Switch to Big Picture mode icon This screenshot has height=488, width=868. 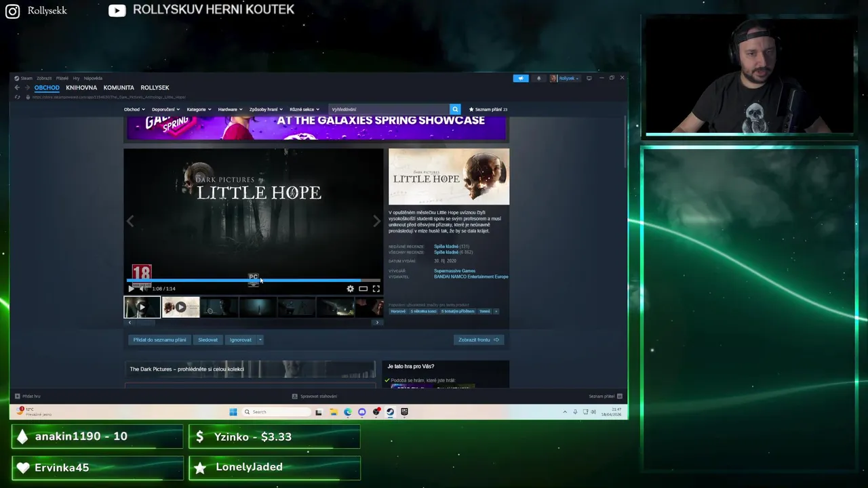coord(589,78)
